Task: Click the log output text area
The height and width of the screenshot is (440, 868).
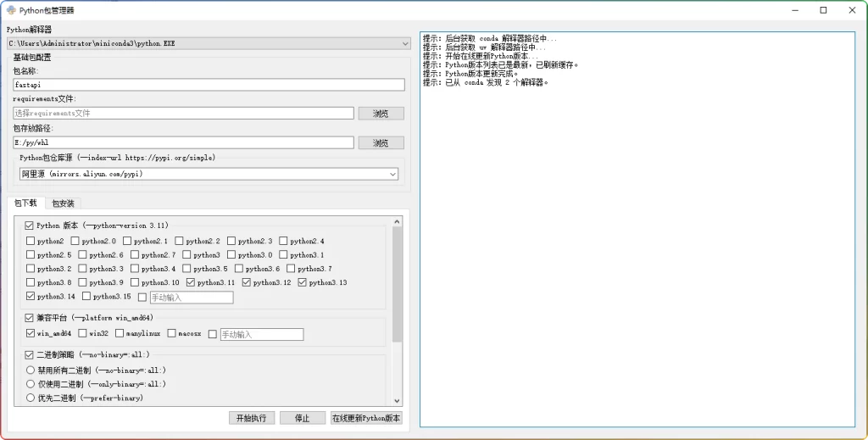Action: point(637,229)
